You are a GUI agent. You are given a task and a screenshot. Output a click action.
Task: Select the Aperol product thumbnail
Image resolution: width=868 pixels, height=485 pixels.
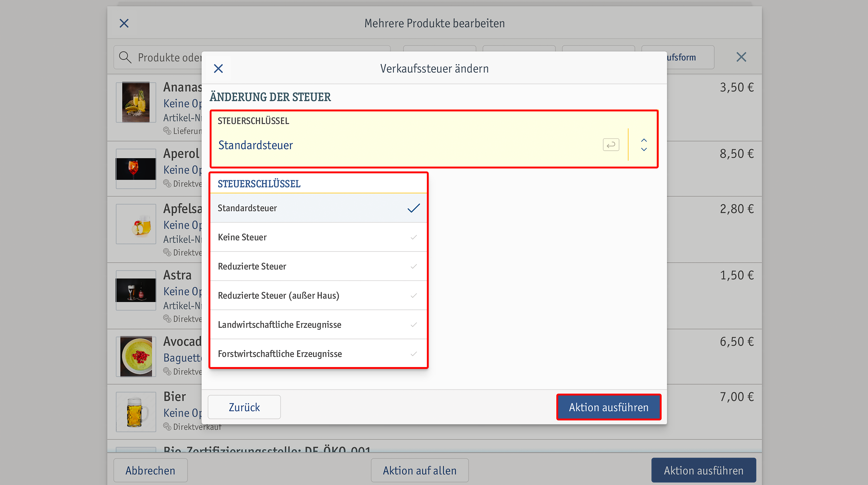click(x=136, y=169)
